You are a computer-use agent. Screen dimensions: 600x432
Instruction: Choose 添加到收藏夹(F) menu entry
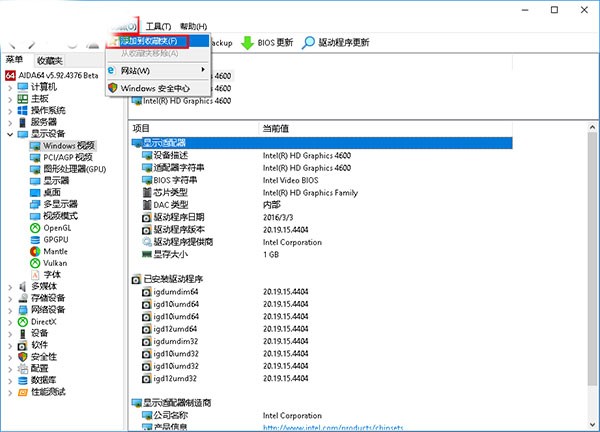click(x=149, y=41)
